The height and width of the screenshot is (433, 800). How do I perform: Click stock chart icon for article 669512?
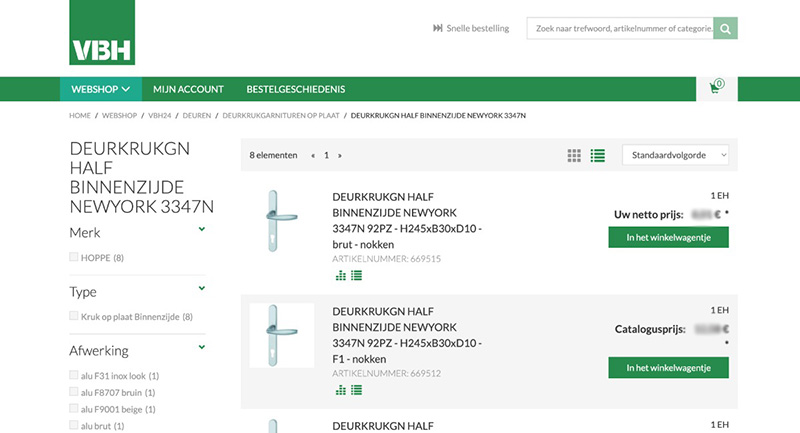(x=340, y=390)
